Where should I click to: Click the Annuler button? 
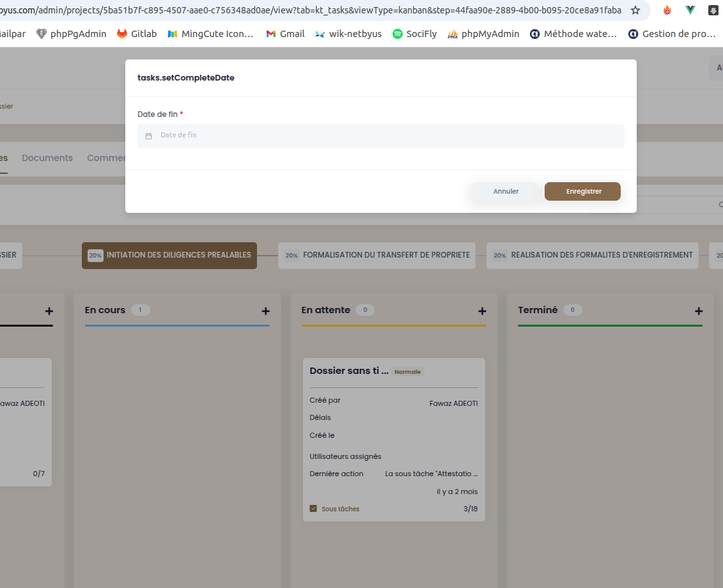pyautogui.click(x=506, y=191)
